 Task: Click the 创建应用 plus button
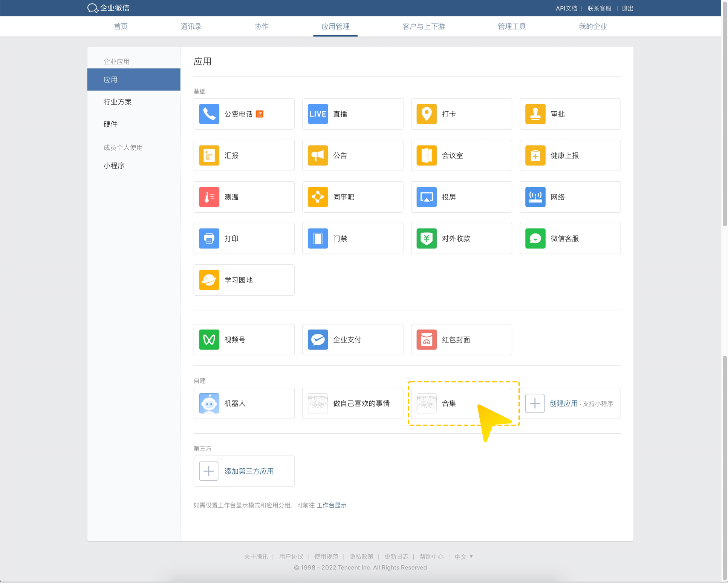[535, 403]
